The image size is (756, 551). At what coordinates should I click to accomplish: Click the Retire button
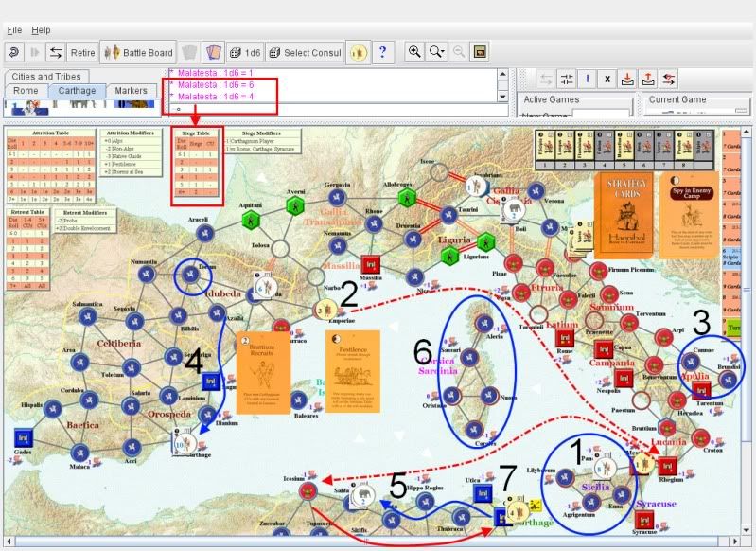click(x=82, y=53)
